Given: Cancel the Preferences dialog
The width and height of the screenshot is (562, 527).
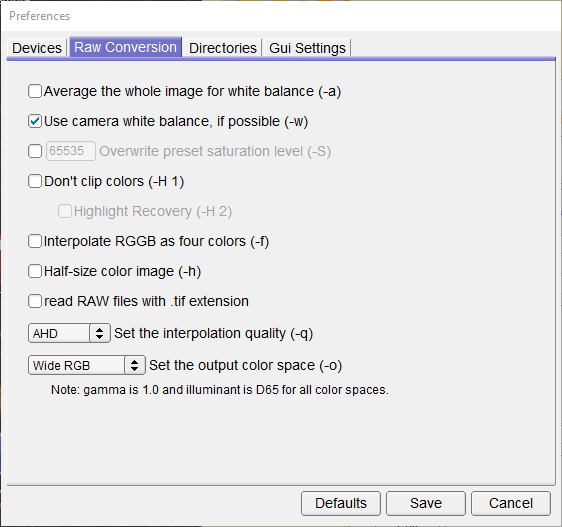Looking at the screenshot, I should tap(511, 503).
